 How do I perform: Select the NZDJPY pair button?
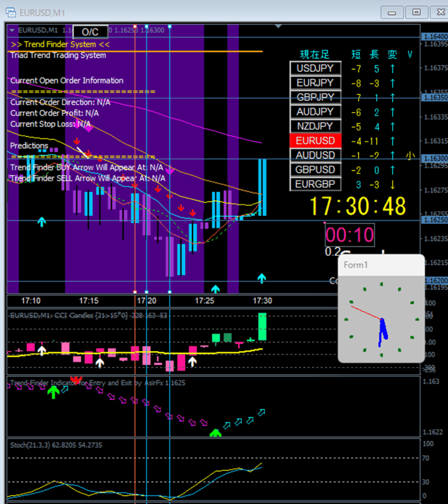point(315,126)
